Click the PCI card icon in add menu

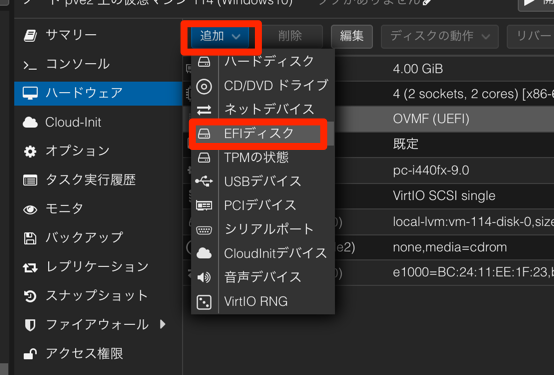204,205
